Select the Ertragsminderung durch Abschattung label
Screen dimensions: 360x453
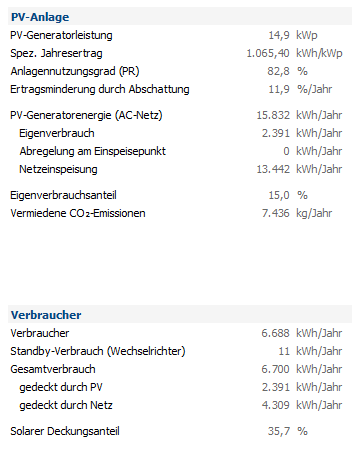(x=100, y=89)
